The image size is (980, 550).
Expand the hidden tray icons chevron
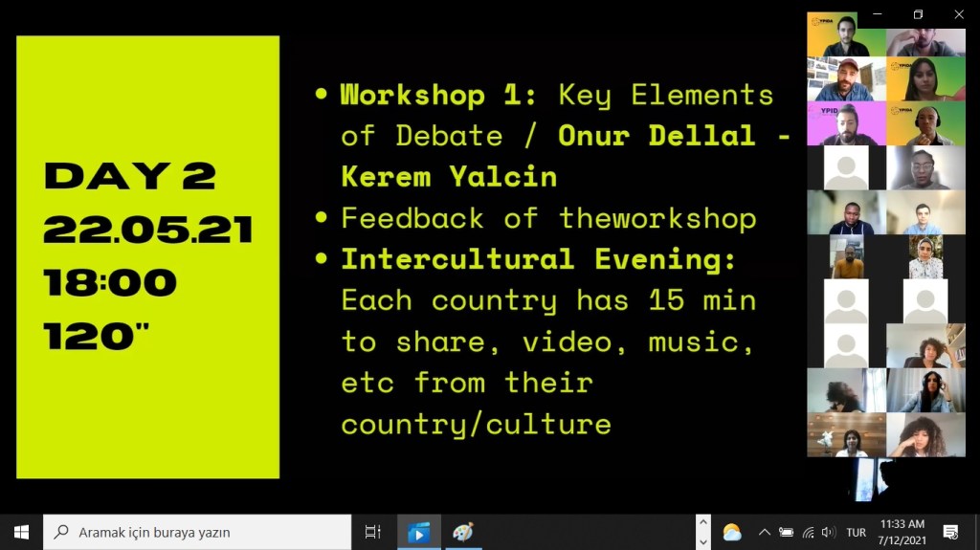764,532
